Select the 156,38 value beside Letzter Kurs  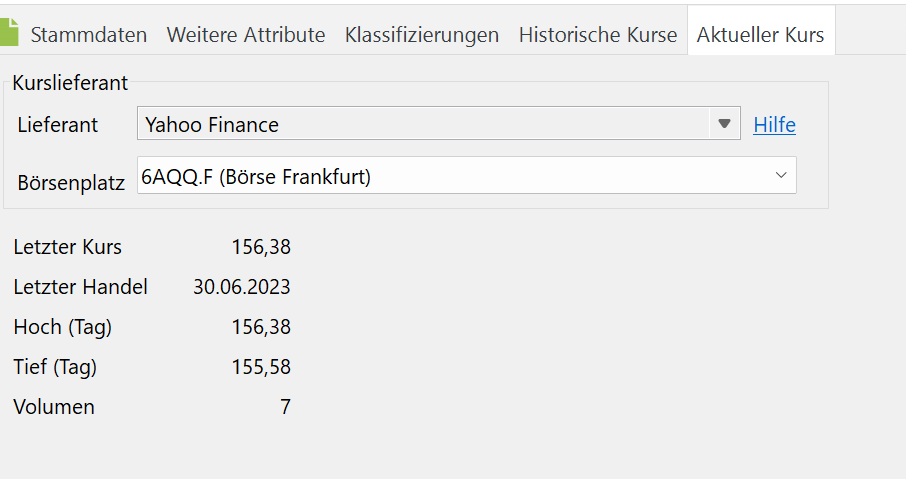261,247
